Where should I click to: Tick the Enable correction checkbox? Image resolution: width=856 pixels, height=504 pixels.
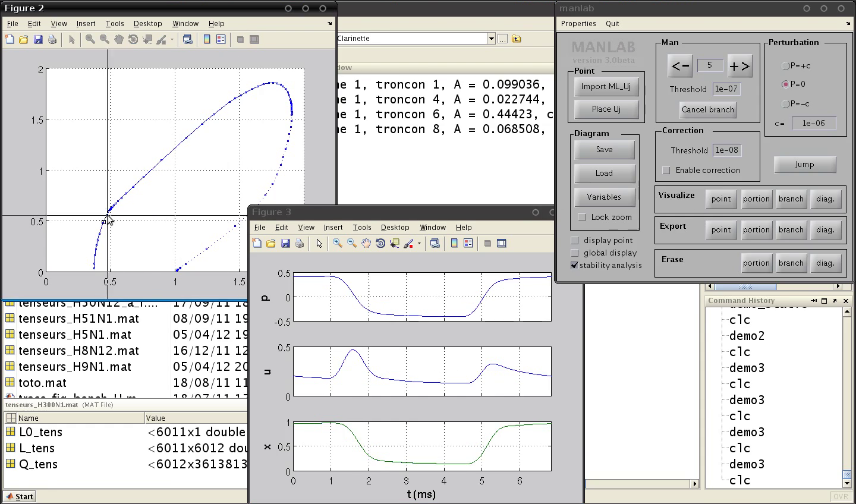666,171
